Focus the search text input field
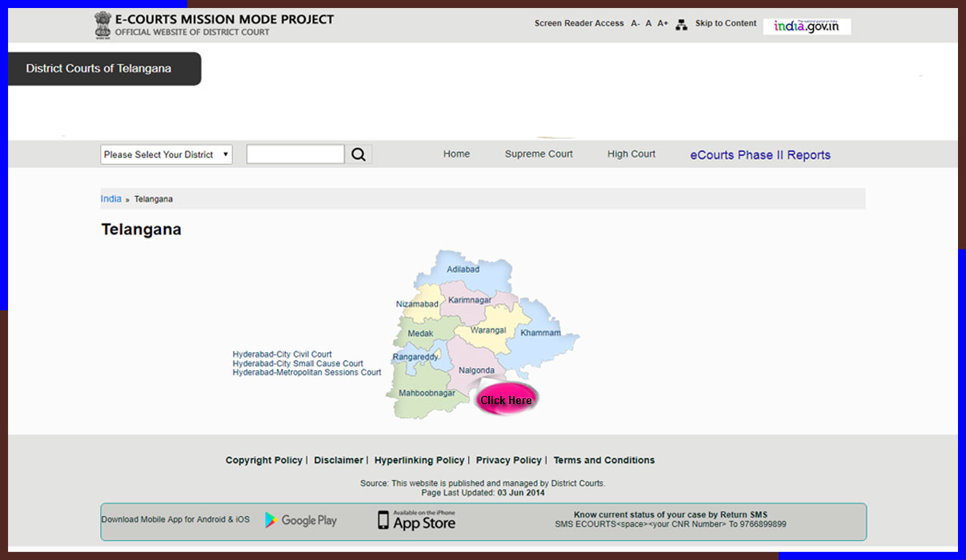This screenshot has width=966, height=560. coord(295,154)
